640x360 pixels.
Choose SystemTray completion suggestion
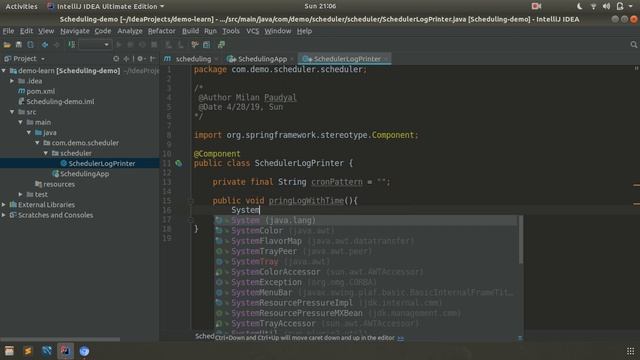[366, 262]
